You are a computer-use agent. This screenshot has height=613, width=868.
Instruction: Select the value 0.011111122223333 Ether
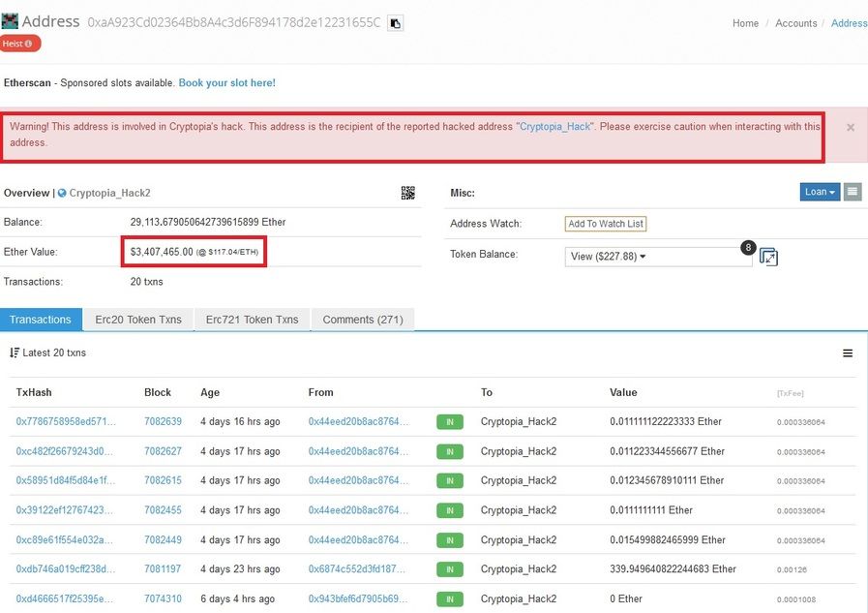[x=666, y=421]
